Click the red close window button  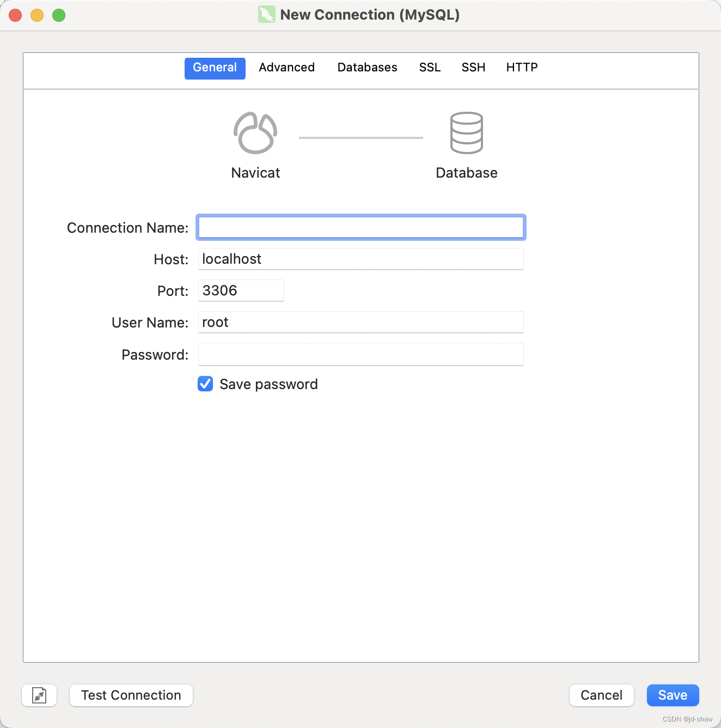pyautogui.click(x=15, y=15)
